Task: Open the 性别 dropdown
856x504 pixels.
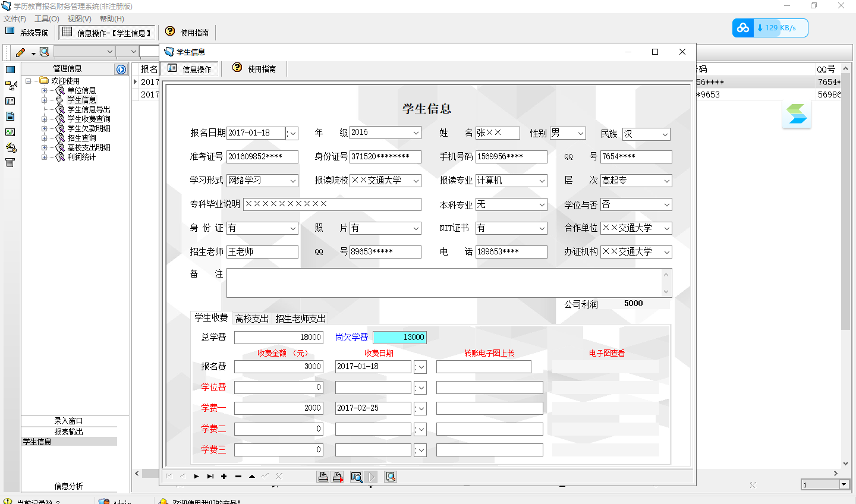Action: coord(581,133)
